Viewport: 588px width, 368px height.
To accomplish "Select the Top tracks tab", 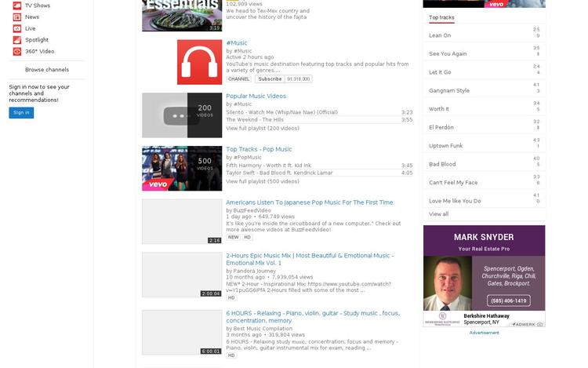I will point(441,17).
